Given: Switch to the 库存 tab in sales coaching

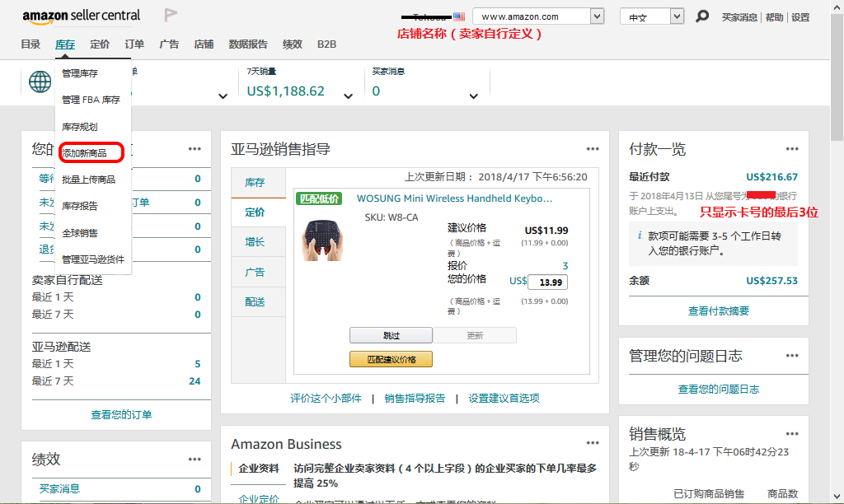Looking at the screenshot, I should pos(258,183).
